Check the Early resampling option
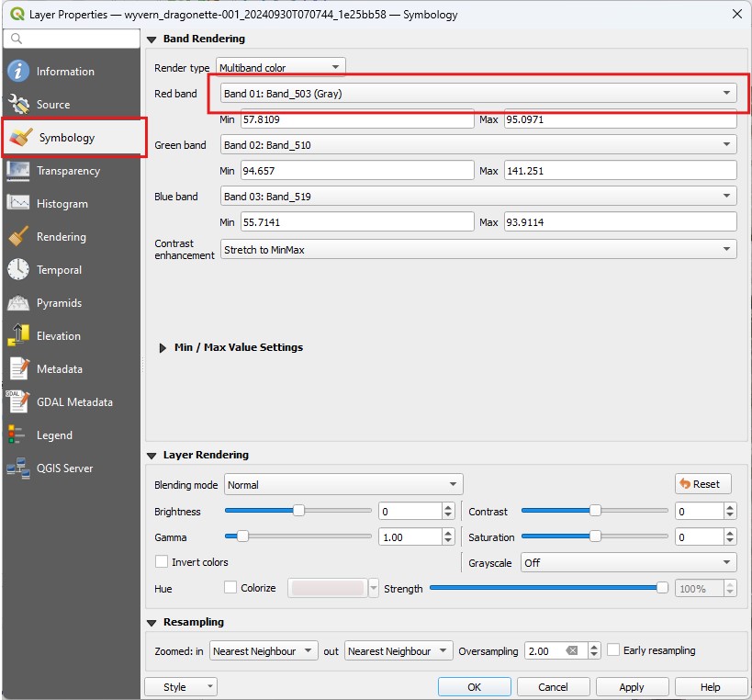 pos(614,650)
